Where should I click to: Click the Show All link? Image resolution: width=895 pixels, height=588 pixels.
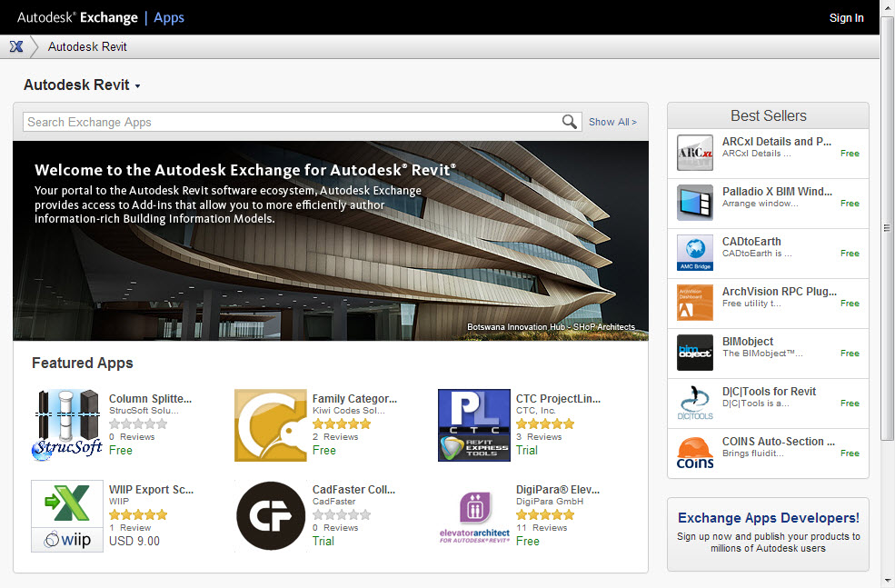[x=612, y=122]
